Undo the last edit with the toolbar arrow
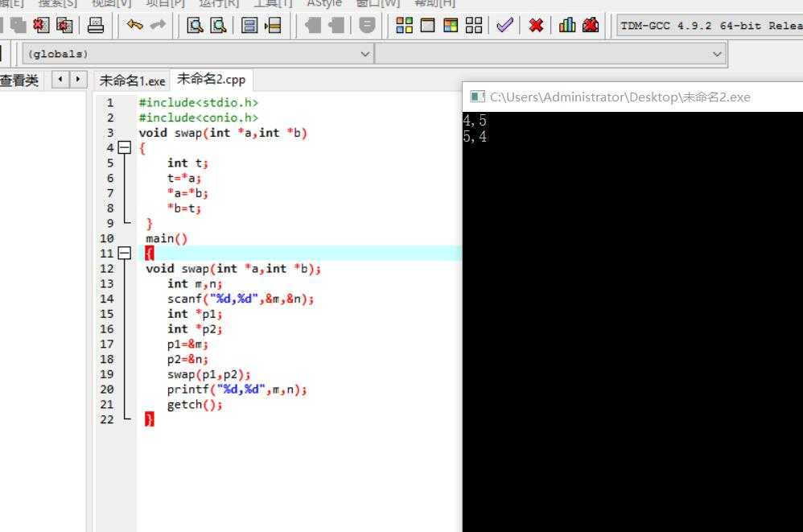803x532 pixels. [x=134, y=25]
